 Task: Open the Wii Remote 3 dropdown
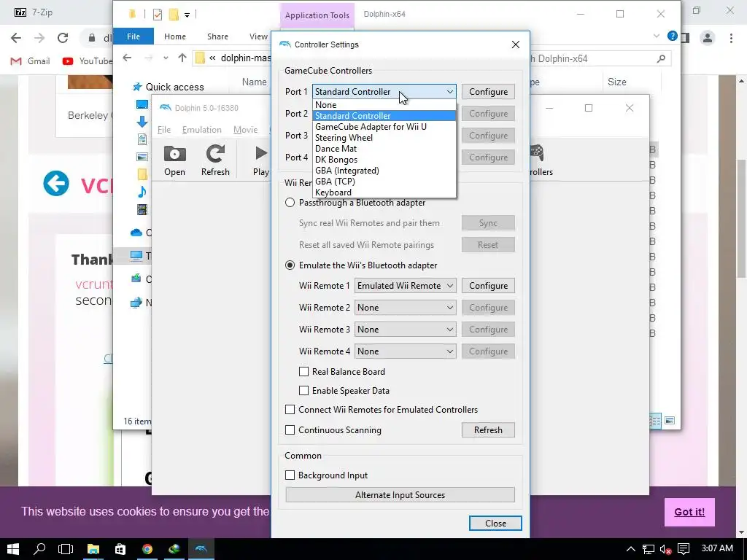405,330
